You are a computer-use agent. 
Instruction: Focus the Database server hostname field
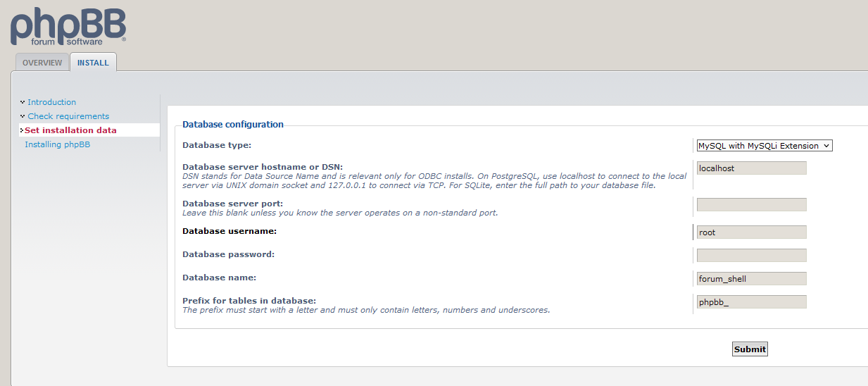tap(752, 168)
